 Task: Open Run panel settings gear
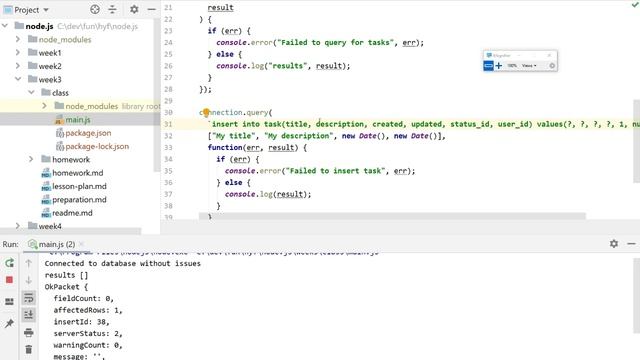[614, 244]
